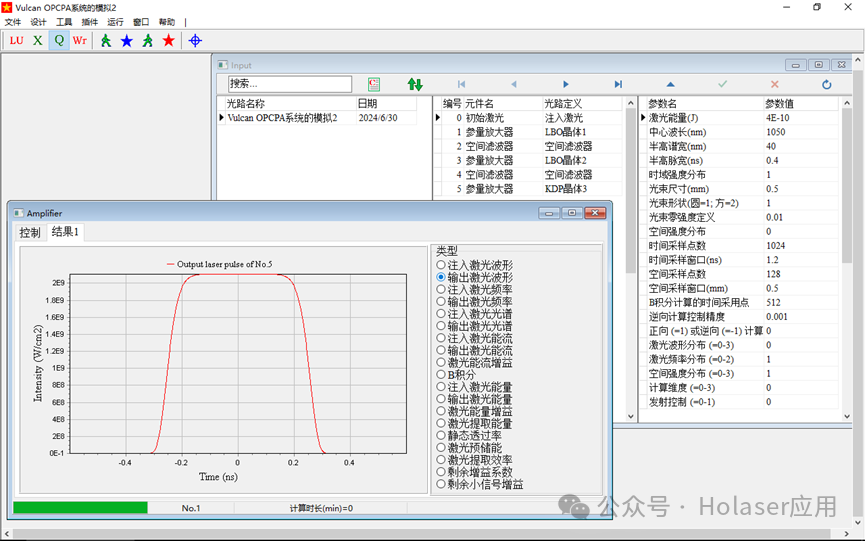The height and width of the screenshot is (541, 865).
Task: Select the 参量放大器 LBO晶体1 row
Action: [x=528, y=132]
